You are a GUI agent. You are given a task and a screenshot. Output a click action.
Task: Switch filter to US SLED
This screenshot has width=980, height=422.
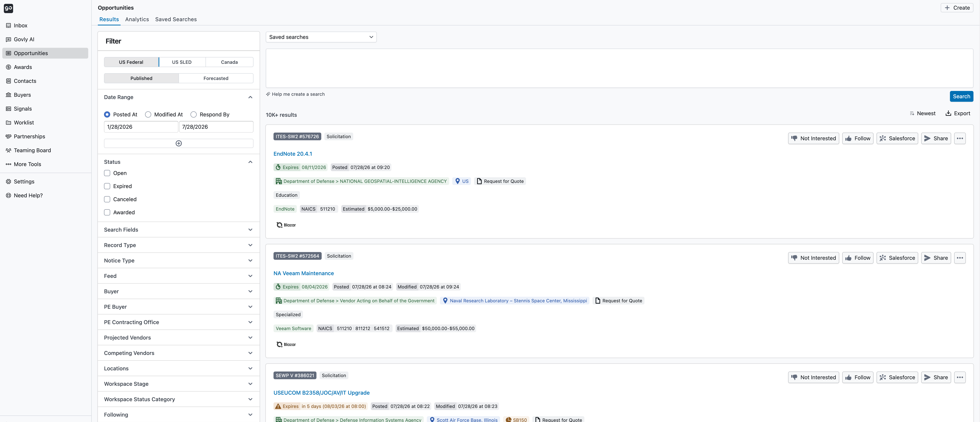[x=182, y=62]
